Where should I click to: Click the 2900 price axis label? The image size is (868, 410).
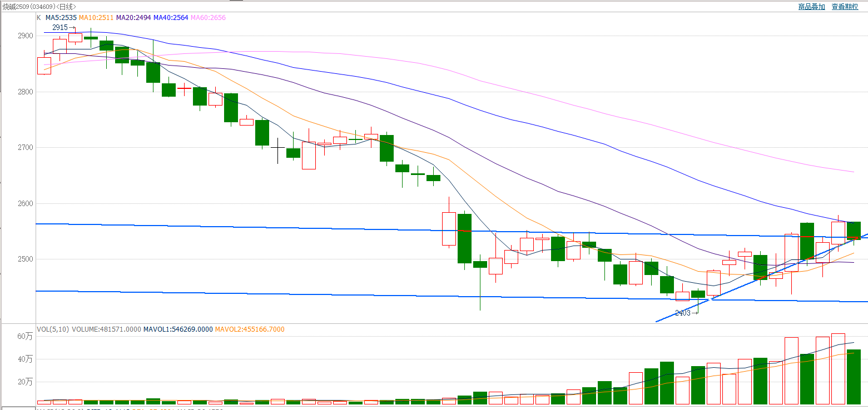coord(26,36)
